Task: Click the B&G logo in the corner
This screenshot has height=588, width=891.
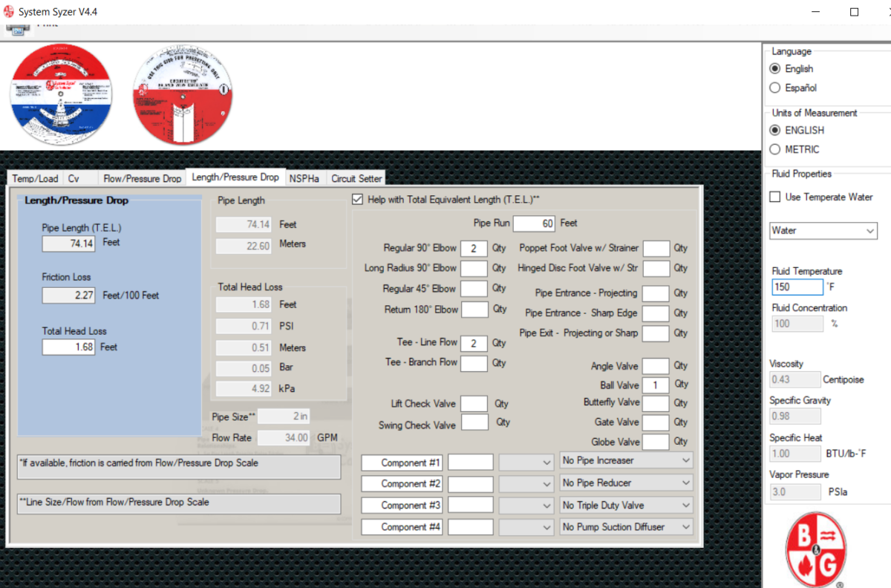Action: click(815, 548)
